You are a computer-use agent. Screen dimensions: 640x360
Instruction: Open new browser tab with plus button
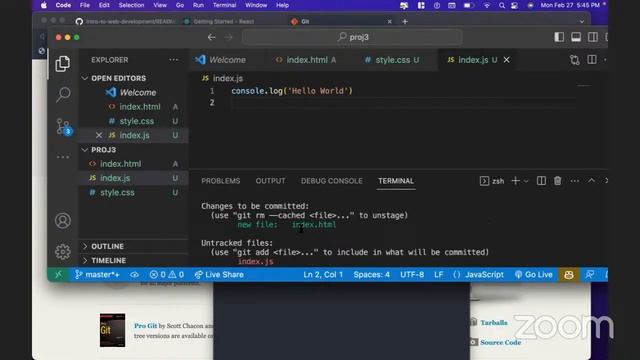coord(405,22)
